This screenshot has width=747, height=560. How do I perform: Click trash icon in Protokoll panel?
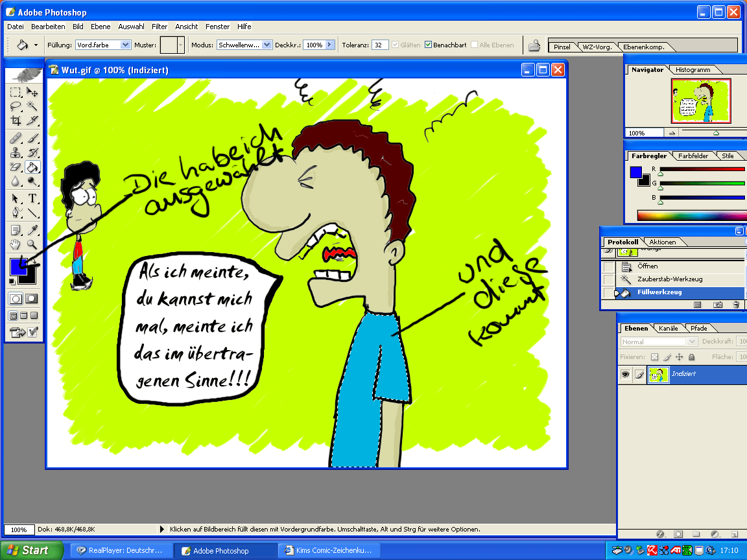pyautogui.click(x=735, y=304)
